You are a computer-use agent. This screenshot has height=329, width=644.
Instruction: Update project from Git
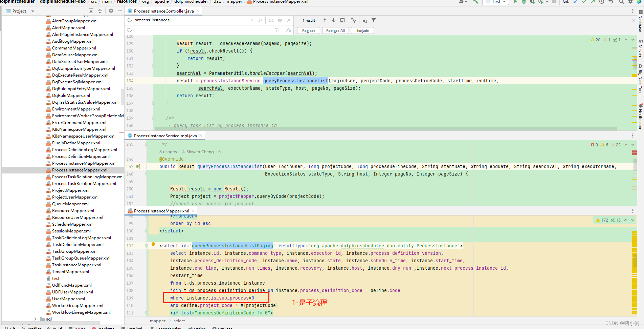(575, 2)
